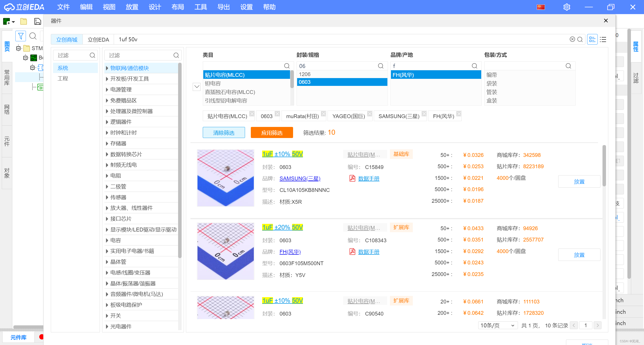Switch to the 立创EDA tab
Image resolution: width=644 pixels, height=345 pixels.
coord(98,40)
